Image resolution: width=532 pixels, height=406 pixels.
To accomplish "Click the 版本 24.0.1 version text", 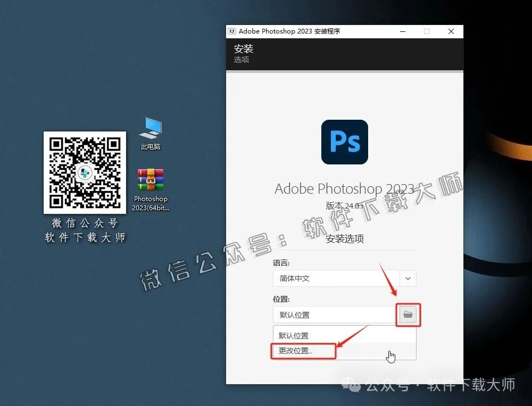I will pos(344,207).
